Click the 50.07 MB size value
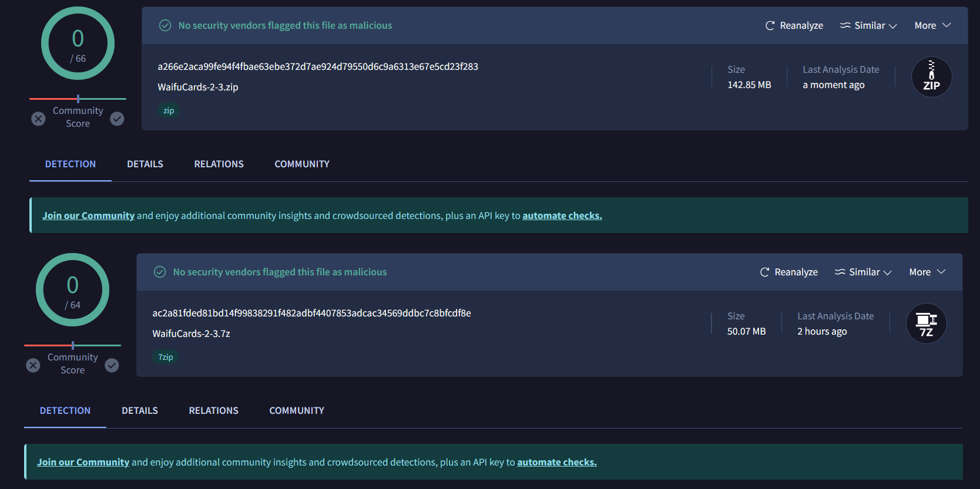The width and height of the screenshot is (980, 489). click(746, 331)
